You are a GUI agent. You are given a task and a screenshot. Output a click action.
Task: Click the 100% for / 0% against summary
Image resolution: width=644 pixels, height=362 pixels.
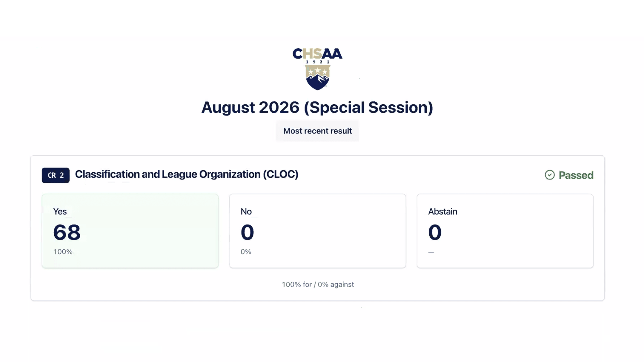tap(318, 284)
